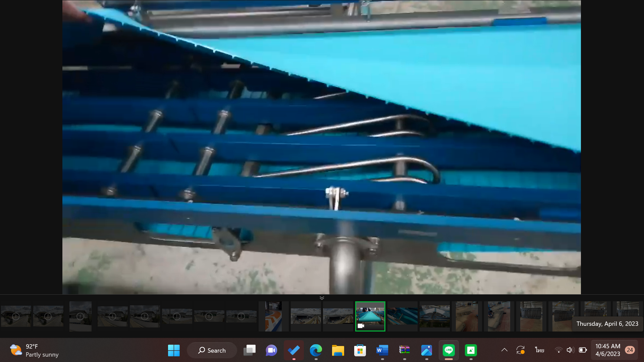The height and width of the screenshot is (362, 644).
Task: Open the Windows Start menu
Action: (174, 350)
